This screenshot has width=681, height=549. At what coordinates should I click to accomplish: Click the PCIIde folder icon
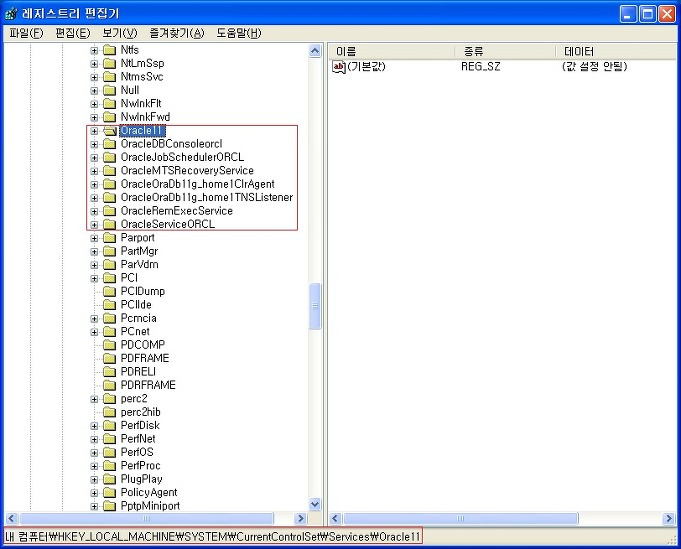(x=109, y=305)
